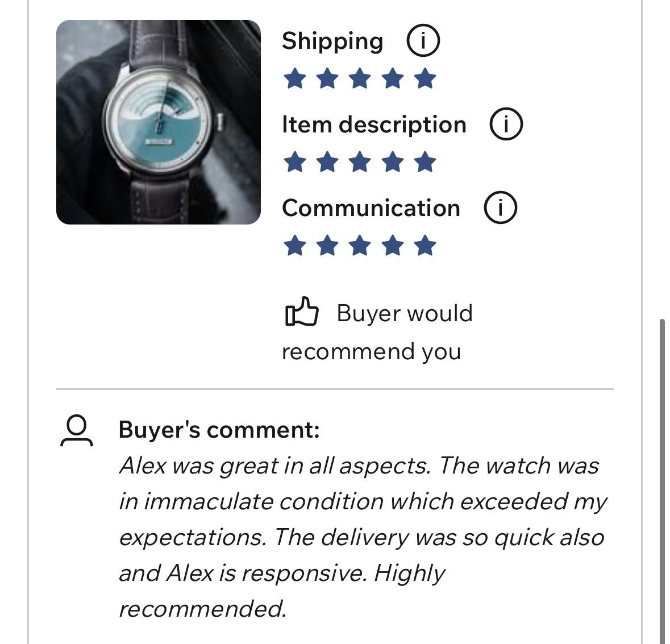Click the "Item description" rating label

374,124
